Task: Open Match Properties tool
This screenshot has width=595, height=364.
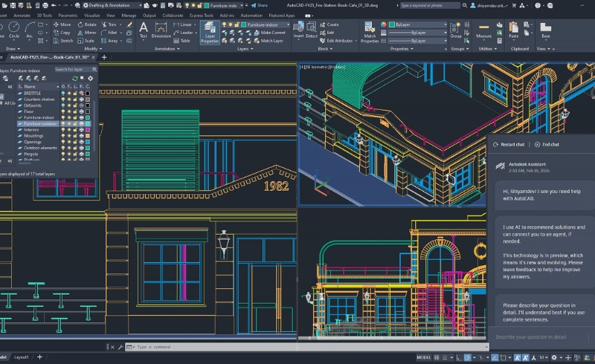Action: click(370, 32)
